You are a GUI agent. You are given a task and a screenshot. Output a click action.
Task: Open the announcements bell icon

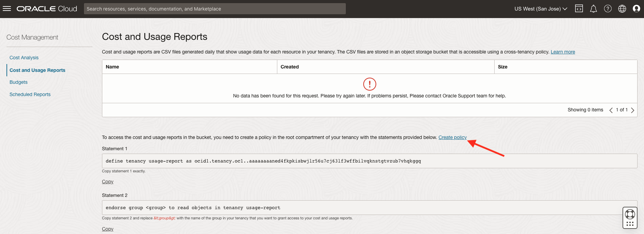(594, 9)
